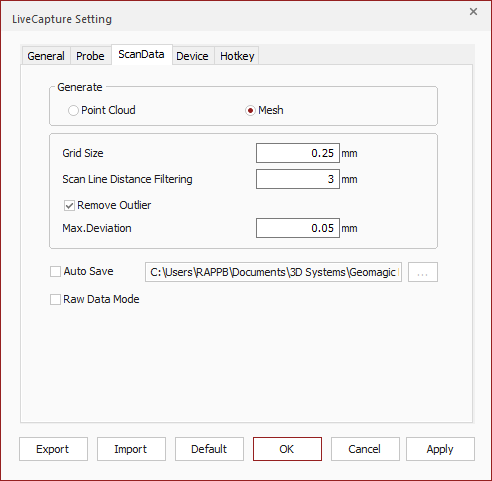Image resolution: width=492 pixels, height=481 pixels.
Task: Toggle the Raw Data Mode checkbox
Action: click(x=55, y=299)
